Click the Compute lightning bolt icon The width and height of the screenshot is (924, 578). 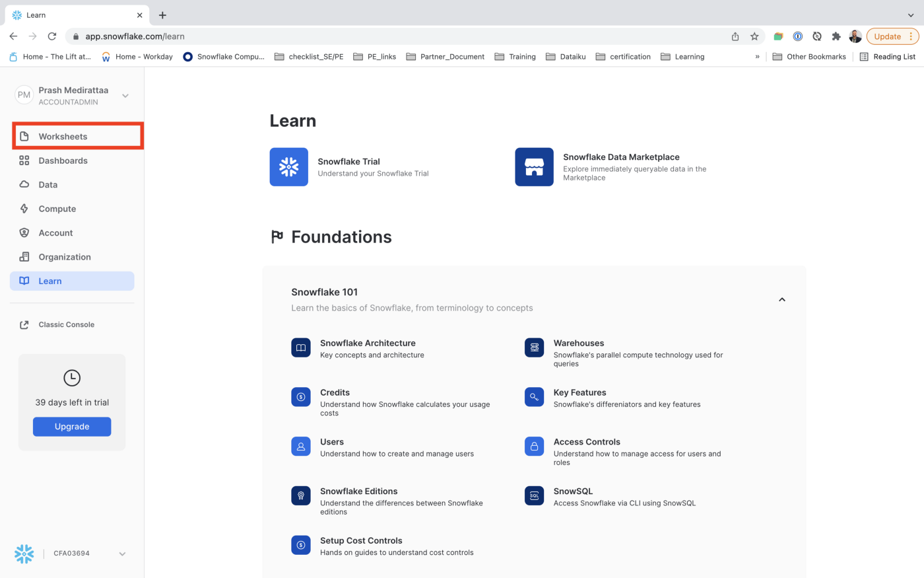(24, 209)
